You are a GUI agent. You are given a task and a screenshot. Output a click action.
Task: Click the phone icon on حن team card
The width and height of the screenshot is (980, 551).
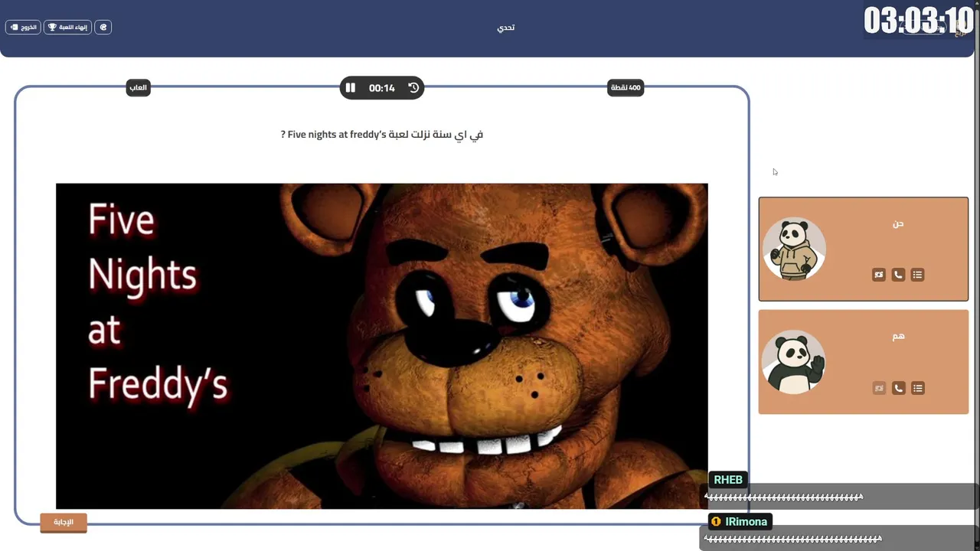tap(898, 275)
